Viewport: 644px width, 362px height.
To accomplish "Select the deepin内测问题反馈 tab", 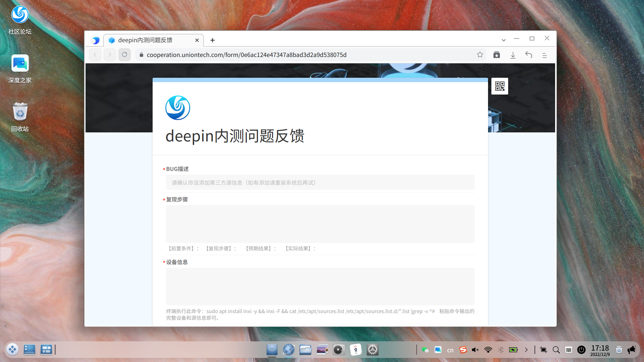I will click(153, 40).
